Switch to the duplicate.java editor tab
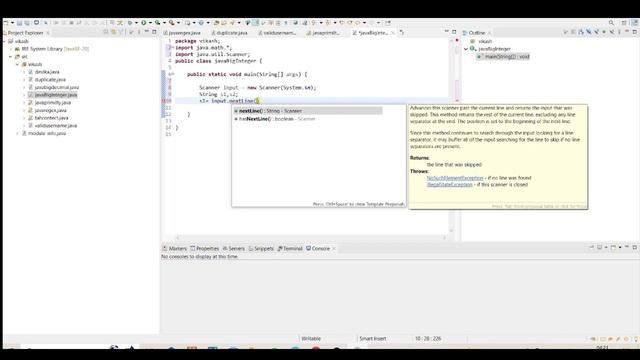 click(229, 33)
